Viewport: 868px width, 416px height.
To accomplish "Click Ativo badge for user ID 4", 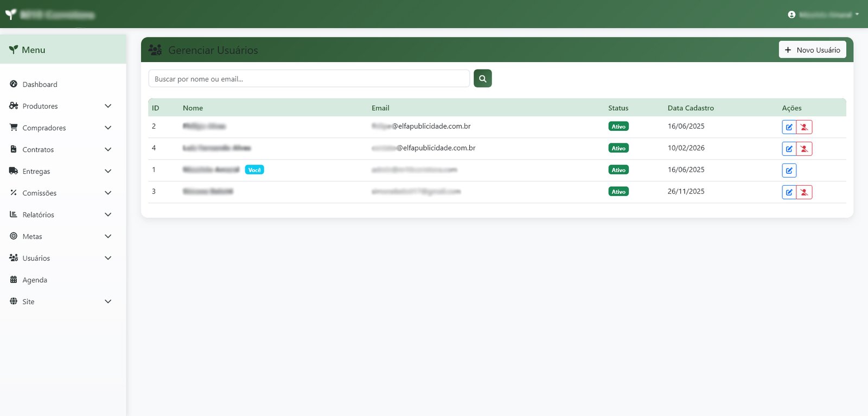I will tap(618, 148).
